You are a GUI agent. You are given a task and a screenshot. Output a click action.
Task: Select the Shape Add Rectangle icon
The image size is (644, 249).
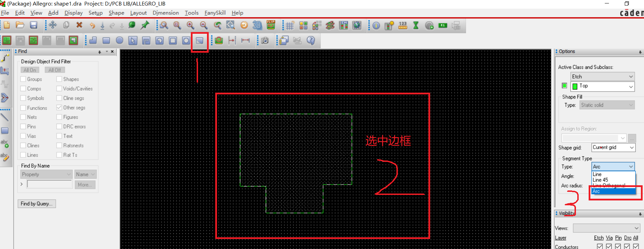coord(106,41)
